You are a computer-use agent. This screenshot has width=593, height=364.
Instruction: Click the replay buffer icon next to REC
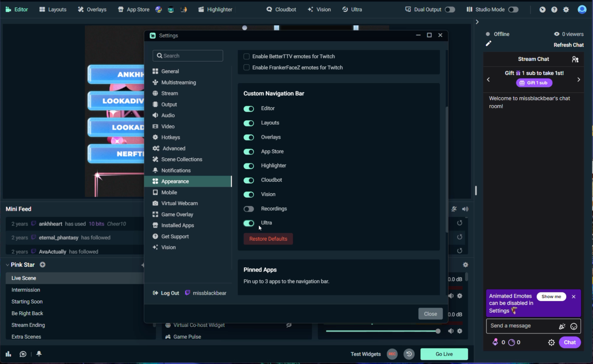pyautogui.click(x=409, y=354)
